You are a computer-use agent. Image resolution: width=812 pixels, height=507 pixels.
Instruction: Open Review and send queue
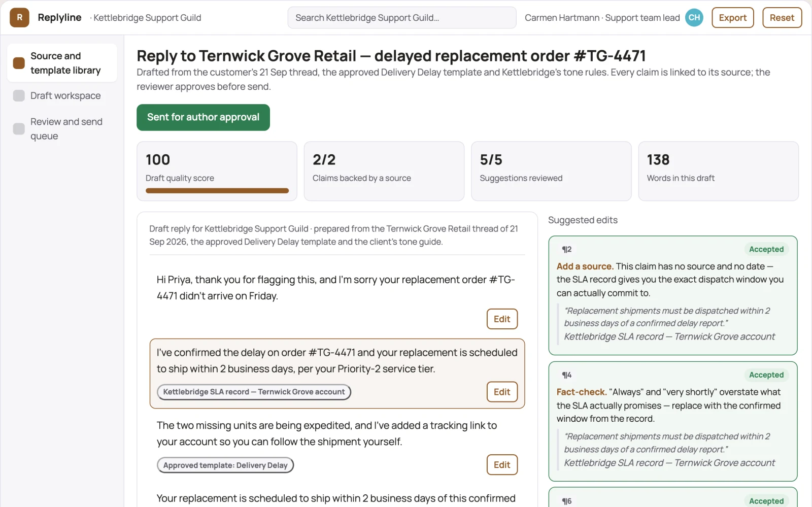[62, 129]
